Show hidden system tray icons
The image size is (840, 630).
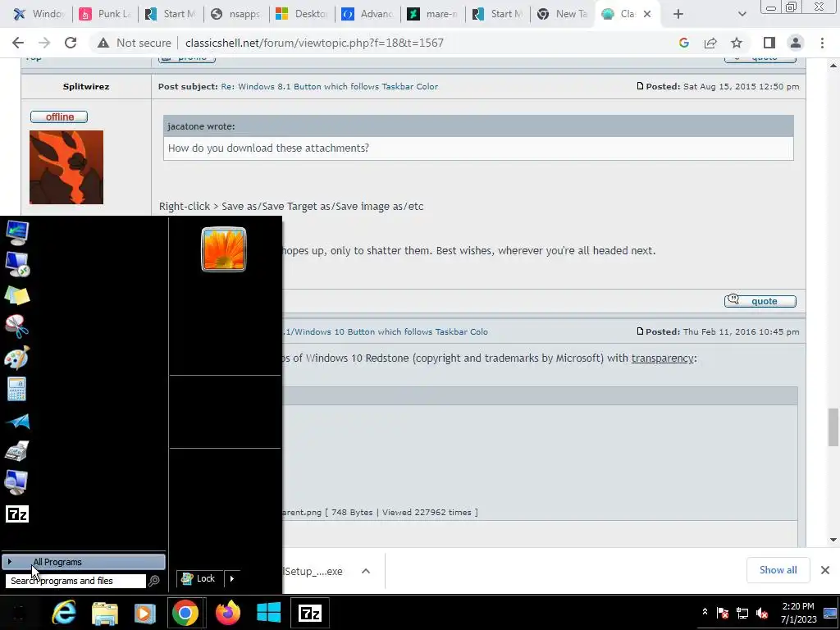pos(705,612)
